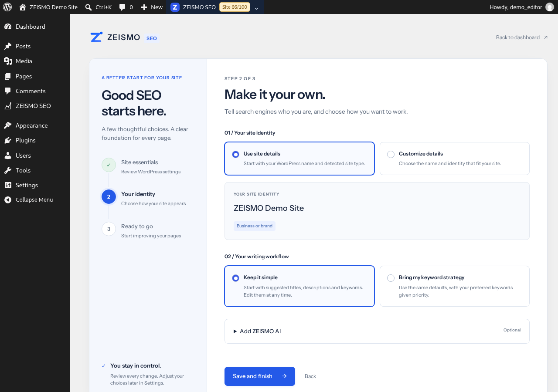Open ZEISMO SEO in the sidebar menu
This screenshot has height=392, width=558.
pyautogui.click(x=35, y=106)
